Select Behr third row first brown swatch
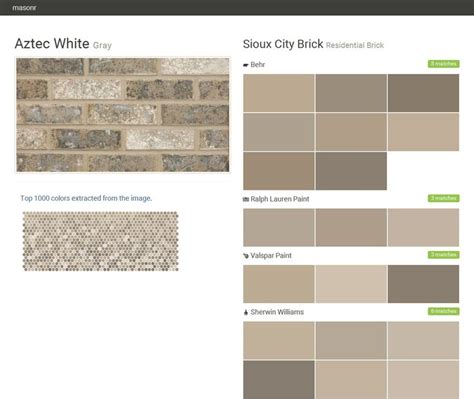Viewport: 474px width, 399px height. click(279, 171)
